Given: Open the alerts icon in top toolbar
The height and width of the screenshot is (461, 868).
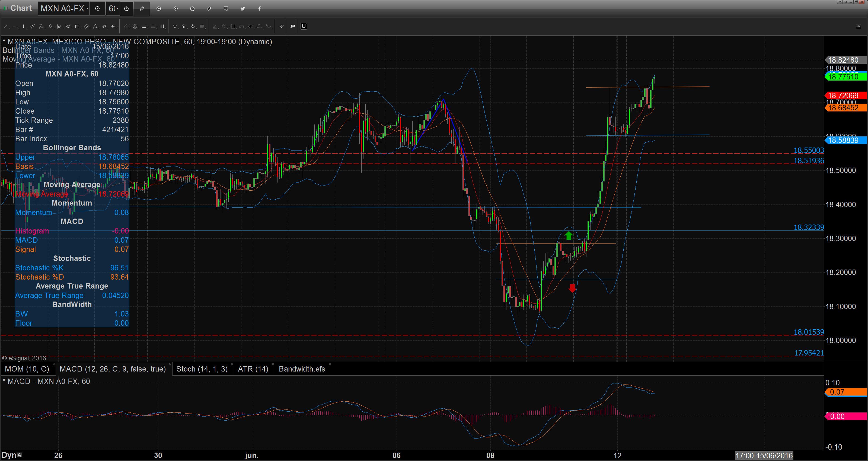Looking at the screenshot, I should [x=192, y=8].
